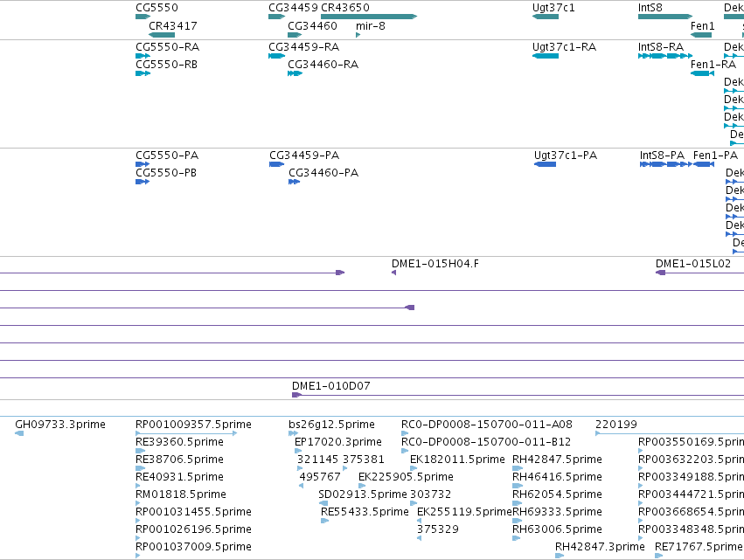Click the CG34459-PA protein label
The image size is (744, 560).
click(x=304, y=156)
